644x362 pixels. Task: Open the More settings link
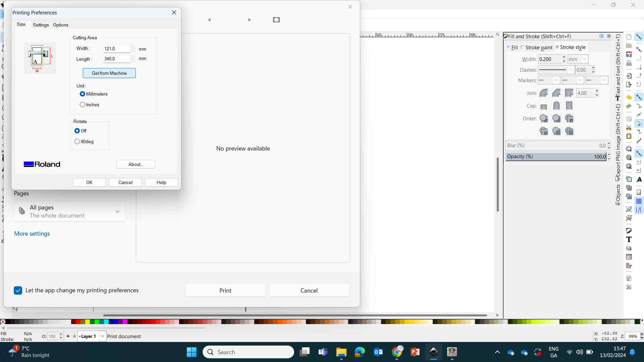click(x=32, y=234)
